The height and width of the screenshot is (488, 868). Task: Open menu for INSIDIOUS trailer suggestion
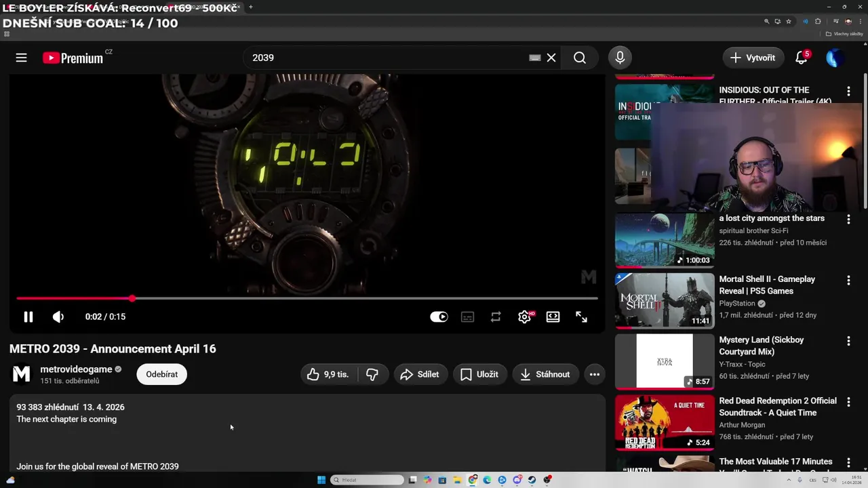(848, 91)
